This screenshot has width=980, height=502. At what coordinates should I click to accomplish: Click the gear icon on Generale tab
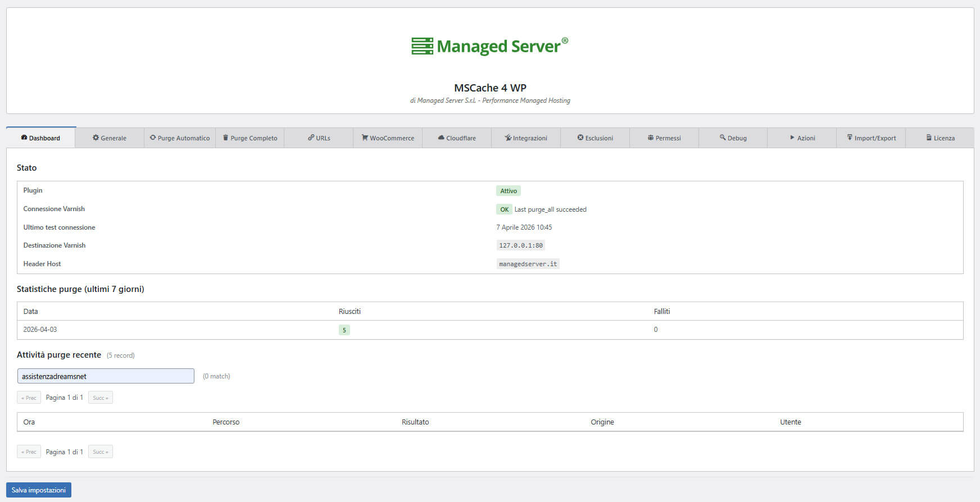[96, 138]
